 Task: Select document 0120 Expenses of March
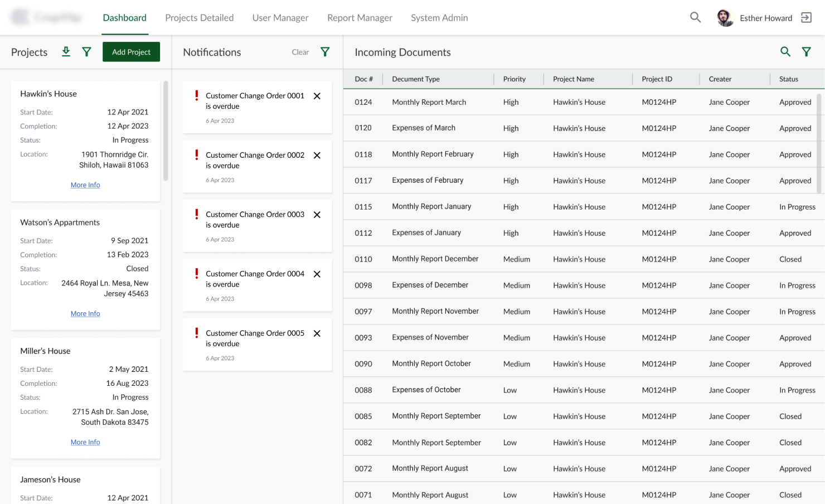[x=584, y=128]
